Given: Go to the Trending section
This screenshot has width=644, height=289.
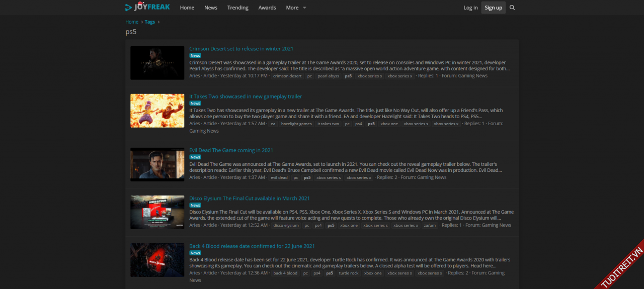Looking at the screenshot, I should [x=237, y=8].
